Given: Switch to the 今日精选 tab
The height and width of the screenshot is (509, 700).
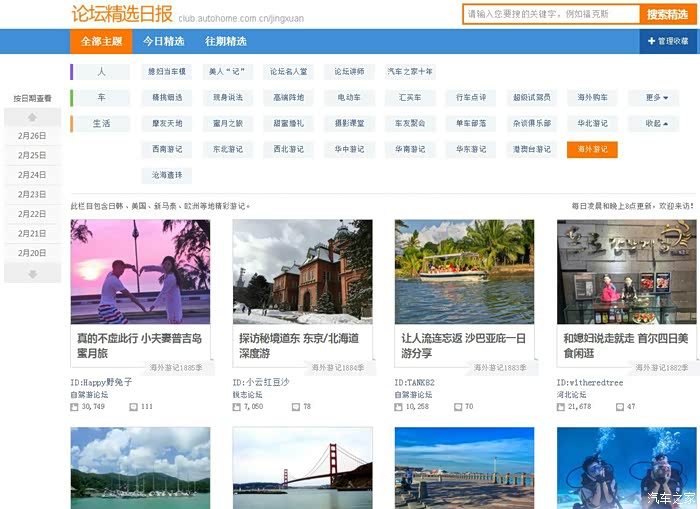Looking at the screenshot, I should pos(163,41).
